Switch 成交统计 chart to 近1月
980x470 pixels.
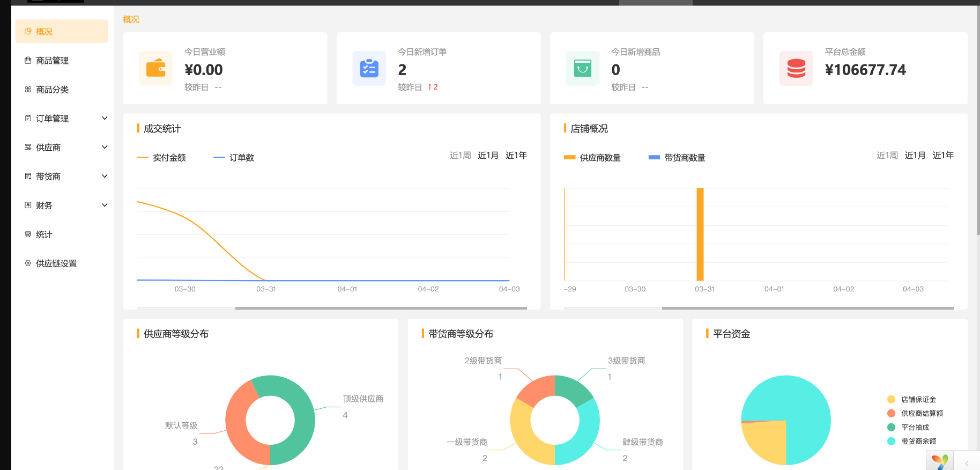488,156
